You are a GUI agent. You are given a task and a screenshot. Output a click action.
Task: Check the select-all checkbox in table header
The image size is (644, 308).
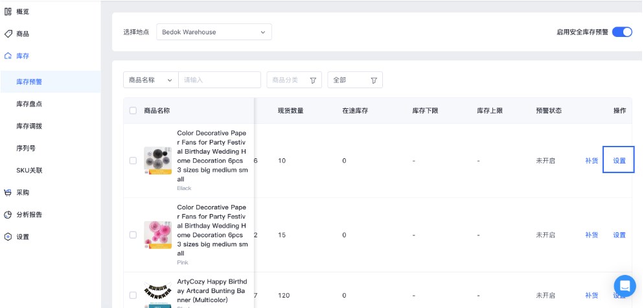(133, 111)
